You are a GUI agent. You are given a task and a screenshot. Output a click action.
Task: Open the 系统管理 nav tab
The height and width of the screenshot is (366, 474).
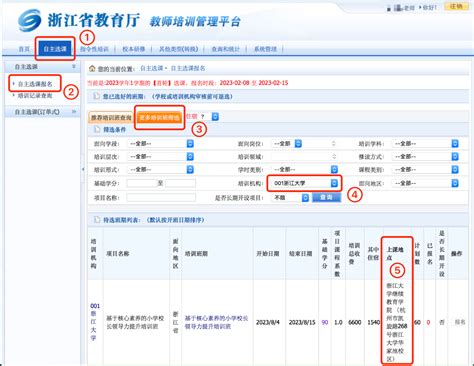[265, 49]
